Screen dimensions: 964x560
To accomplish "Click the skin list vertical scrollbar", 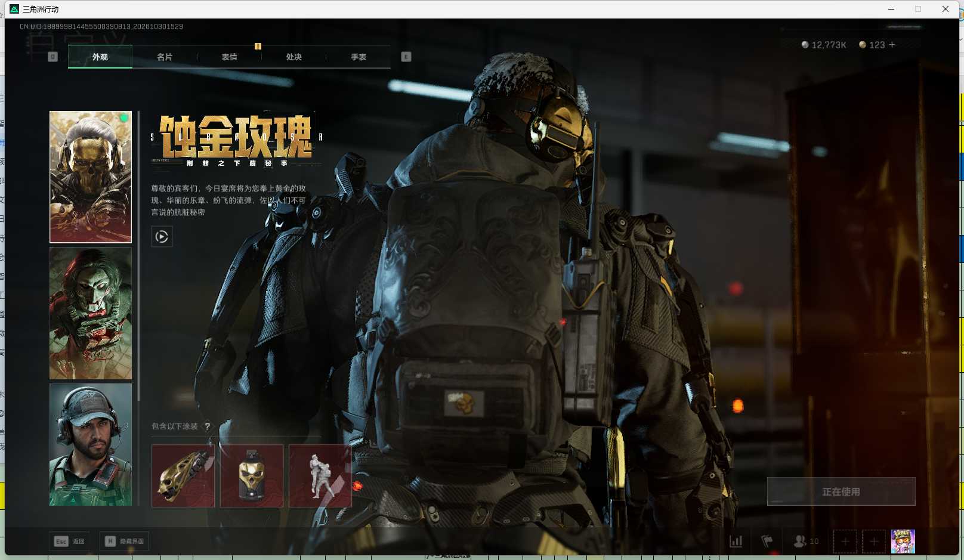I will [x=138, y=256].
